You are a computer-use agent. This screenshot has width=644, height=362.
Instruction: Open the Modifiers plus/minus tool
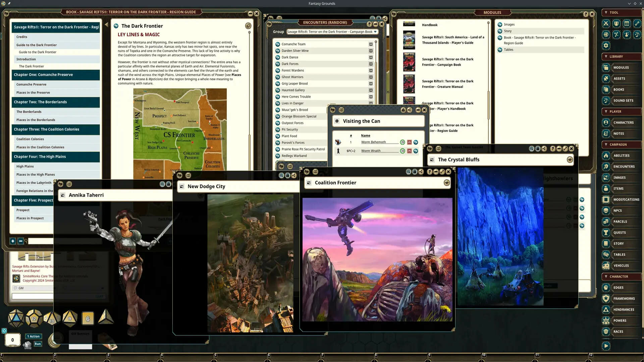616,34
